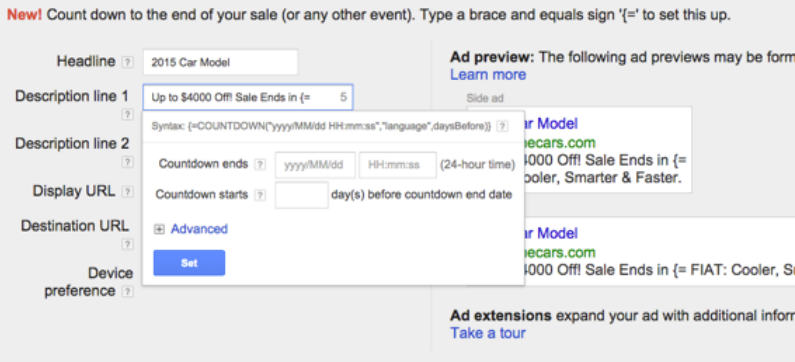Open help icon next to Display URL

127,192
